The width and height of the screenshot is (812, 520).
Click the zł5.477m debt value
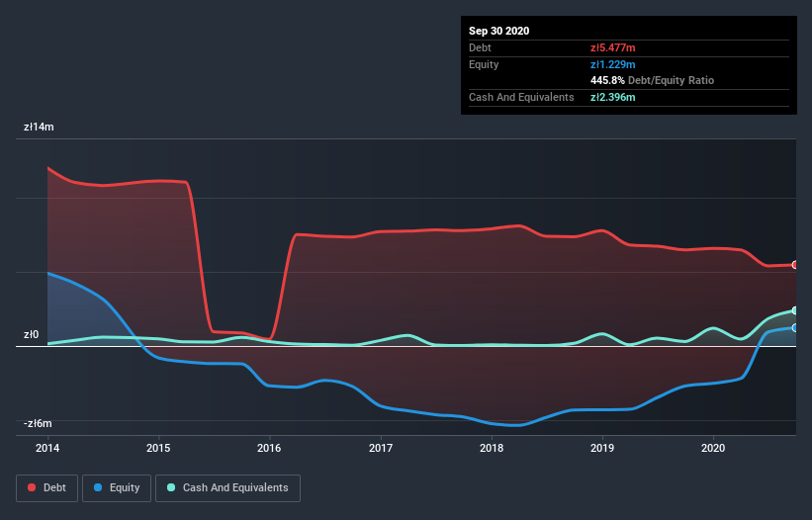(x=612, y=47)
